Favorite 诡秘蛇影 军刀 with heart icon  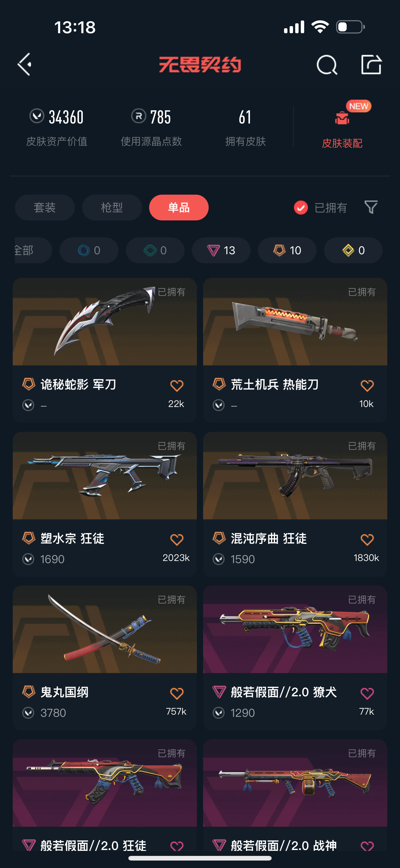tap(177, 386)
